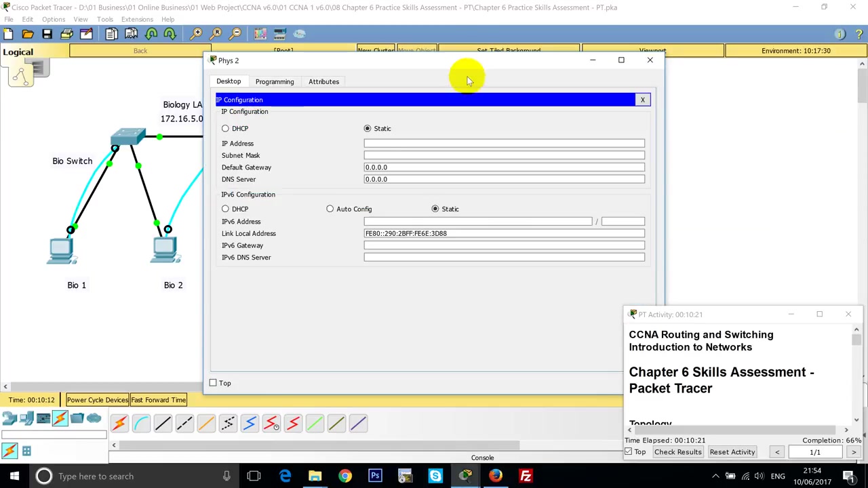Screen dimensions: 868x488
Task: Click the Reset Activity button
Action: [x=732, y=452]
